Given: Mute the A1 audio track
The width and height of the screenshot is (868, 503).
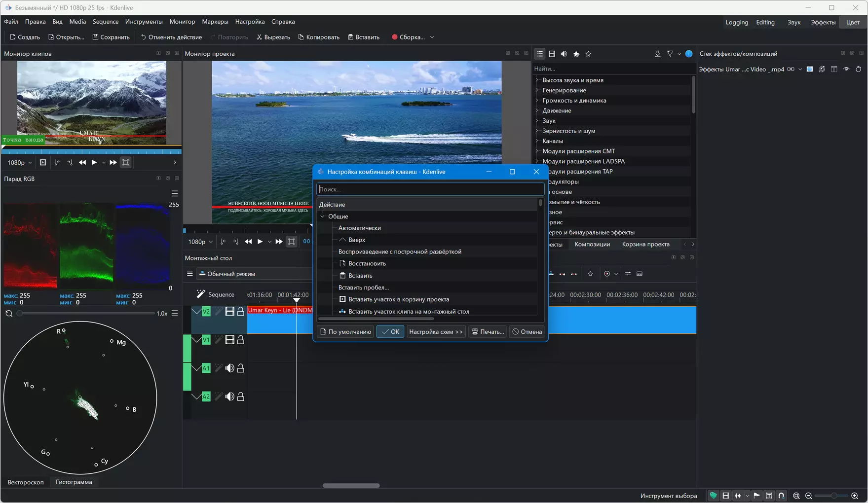Looking at the screenshot, I should (x=229, y=368).
